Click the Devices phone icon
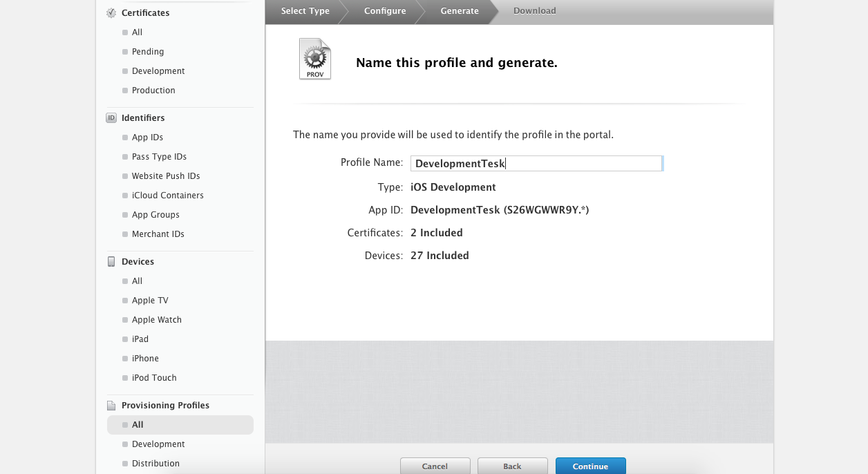868x474 pixels. [111, 262]
